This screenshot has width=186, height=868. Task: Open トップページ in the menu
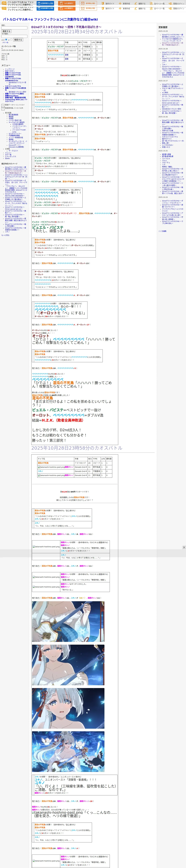coord(10,69)
